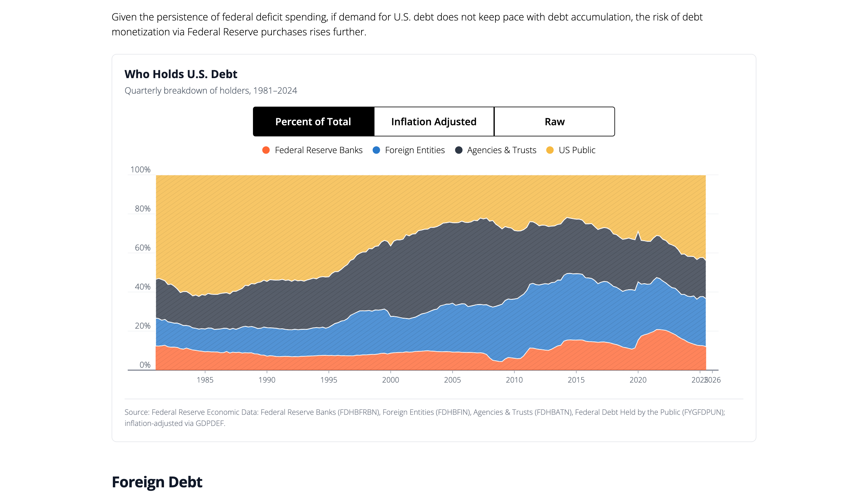868x496 pixels.
Task: Select the Raw data tab
Action: [554, 122]
